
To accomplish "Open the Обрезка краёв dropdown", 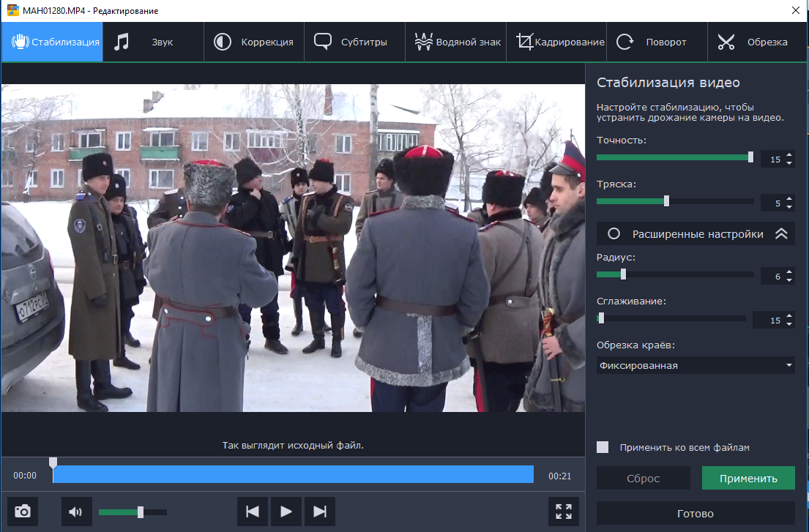I will point(695,365).
